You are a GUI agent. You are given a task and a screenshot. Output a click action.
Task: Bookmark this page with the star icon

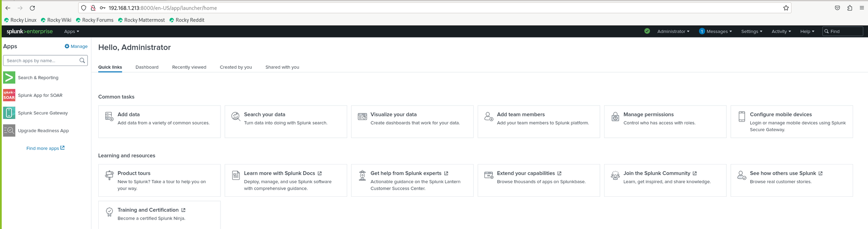click(x=786, y=8)
